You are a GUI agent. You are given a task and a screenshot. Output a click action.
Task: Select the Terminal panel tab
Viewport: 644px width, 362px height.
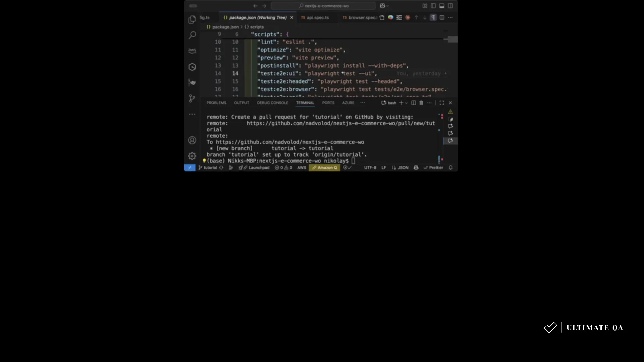[x=305, y=103]
